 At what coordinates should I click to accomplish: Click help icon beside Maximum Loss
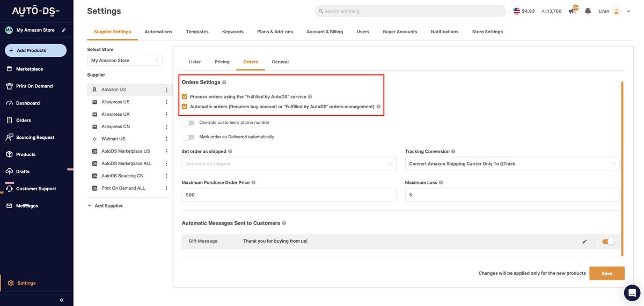[x=441, y=183]
